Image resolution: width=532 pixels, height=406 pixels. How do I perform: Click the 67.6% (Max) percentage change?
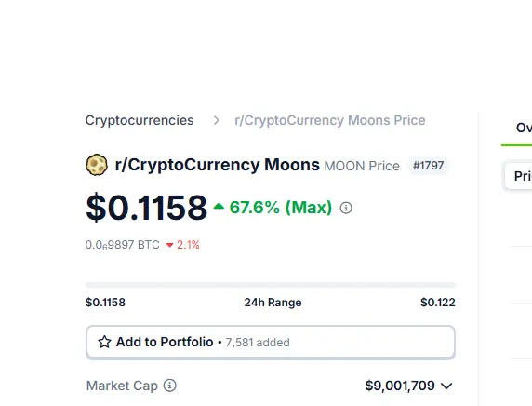[x=281, y=208]
